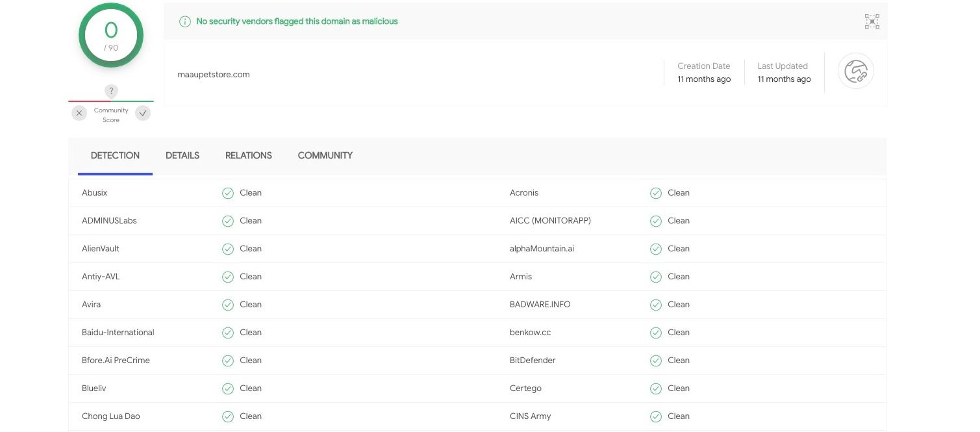
Task: Click the Clean check icon for BitDefender
Action: 656,361
